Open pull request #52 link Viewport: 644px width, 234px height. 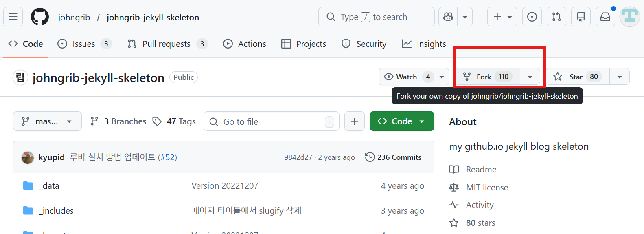point(167,157)
